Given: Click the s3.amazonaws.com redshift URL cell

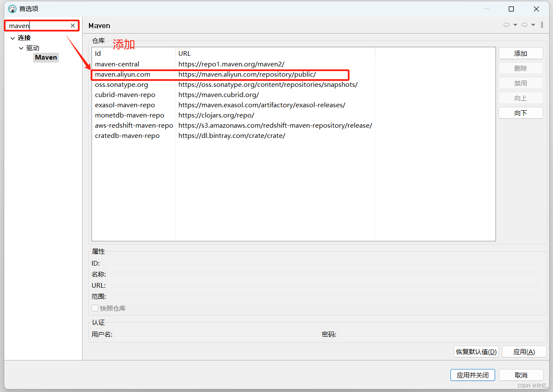Looking at the screenshot, I should 275,125.
